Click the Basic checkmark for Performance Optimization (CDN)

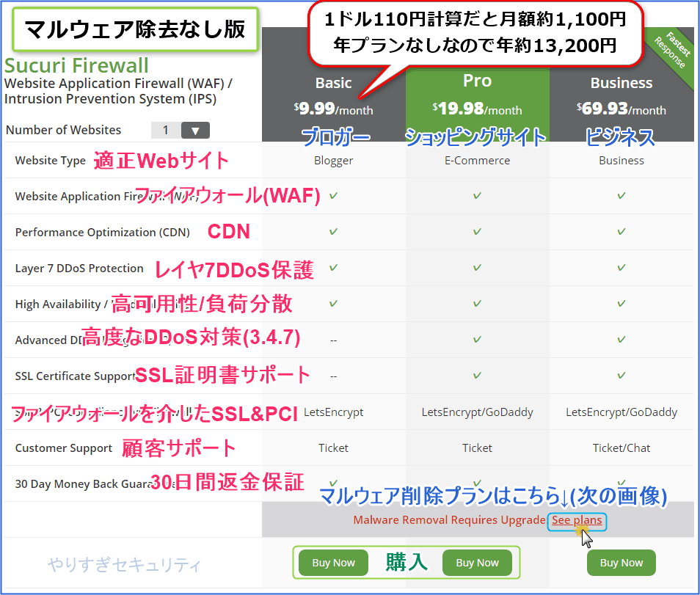[x=333, y=232]
